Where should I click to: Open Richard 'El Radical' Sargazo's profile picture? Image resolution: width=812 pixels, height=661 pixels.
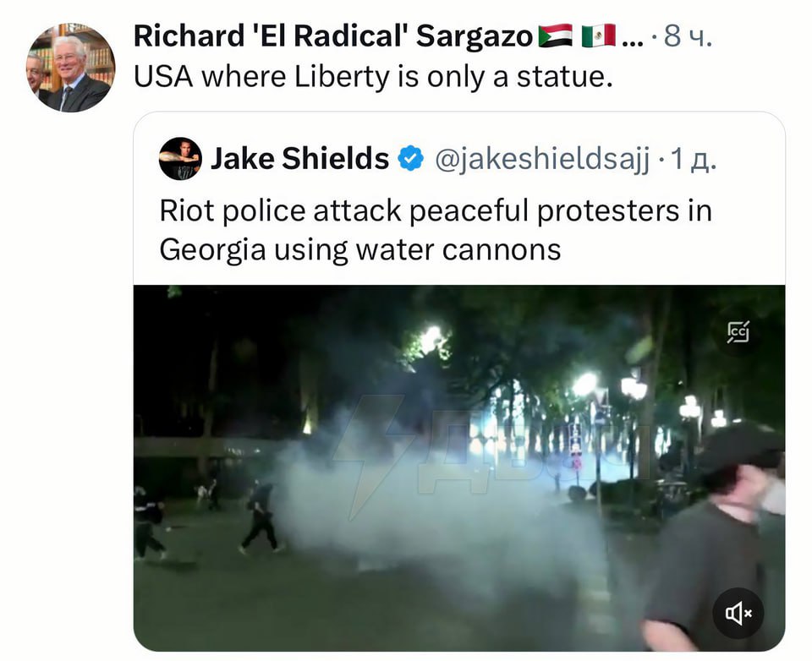(x=71, y=68)
